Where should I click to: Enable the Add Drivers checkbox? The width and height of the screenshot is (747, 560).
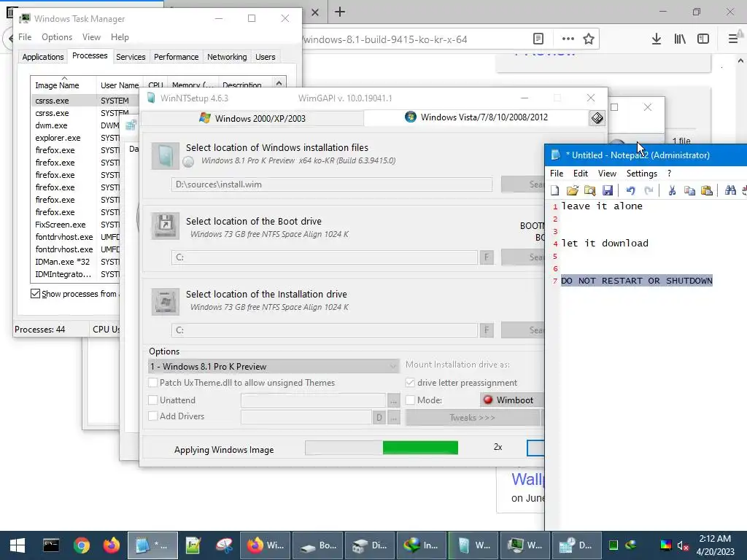pos(153,416)
